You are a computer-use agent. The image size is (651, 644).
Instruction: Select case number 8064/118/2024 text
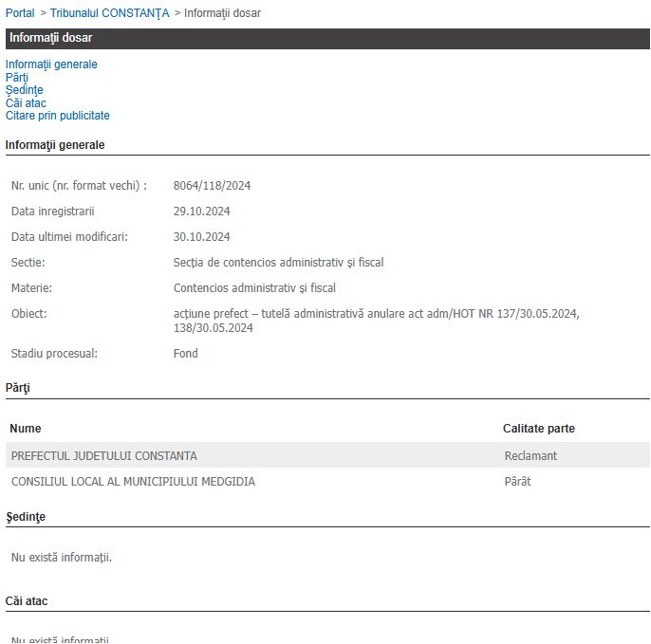click(x=212, y=186)
